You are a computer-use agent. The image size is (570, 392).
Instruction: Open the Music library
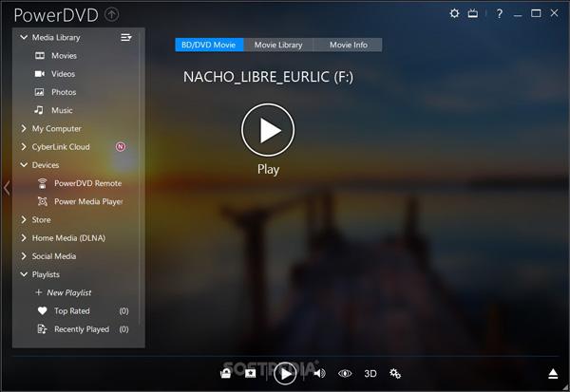click(x=54, y=110)
